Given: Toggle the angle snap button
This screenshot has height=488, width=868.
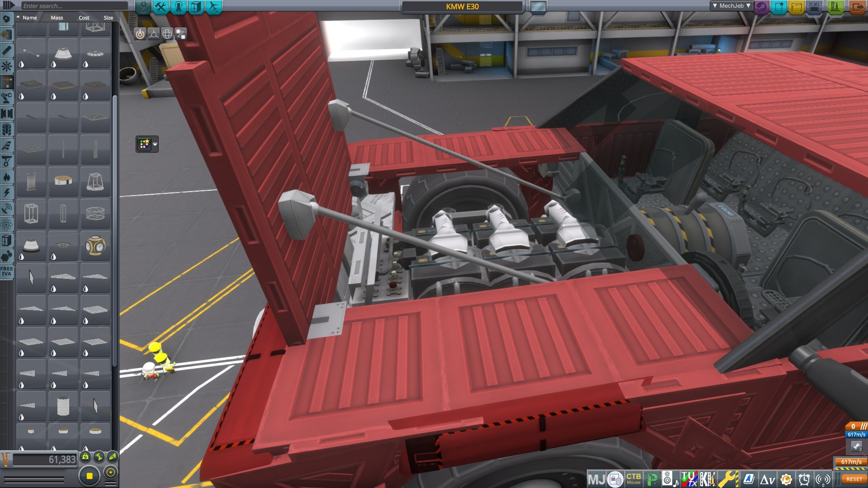Looking at the screenshot, I should [x=110, y=473].
